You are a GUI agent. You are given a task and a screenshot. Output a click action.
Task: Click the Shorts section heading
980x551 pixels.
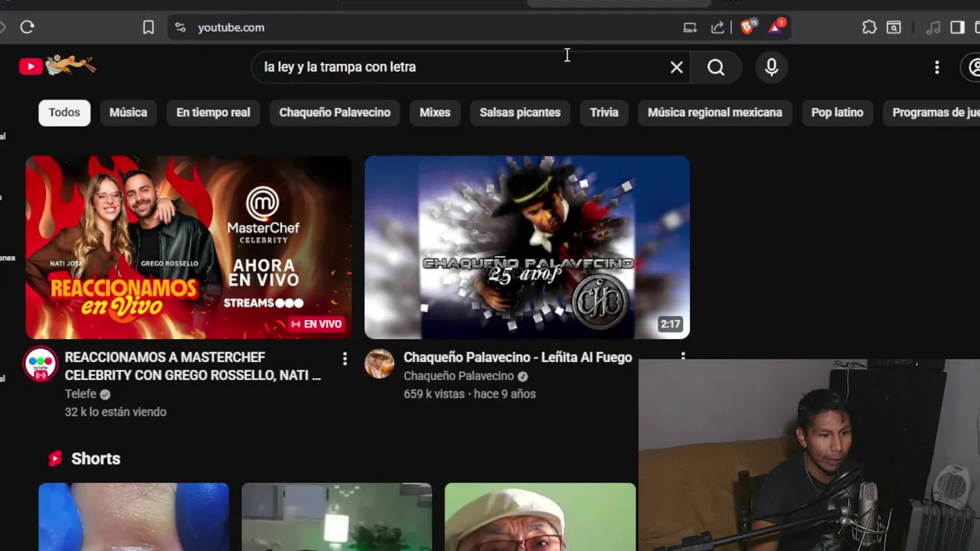(96, 458)
